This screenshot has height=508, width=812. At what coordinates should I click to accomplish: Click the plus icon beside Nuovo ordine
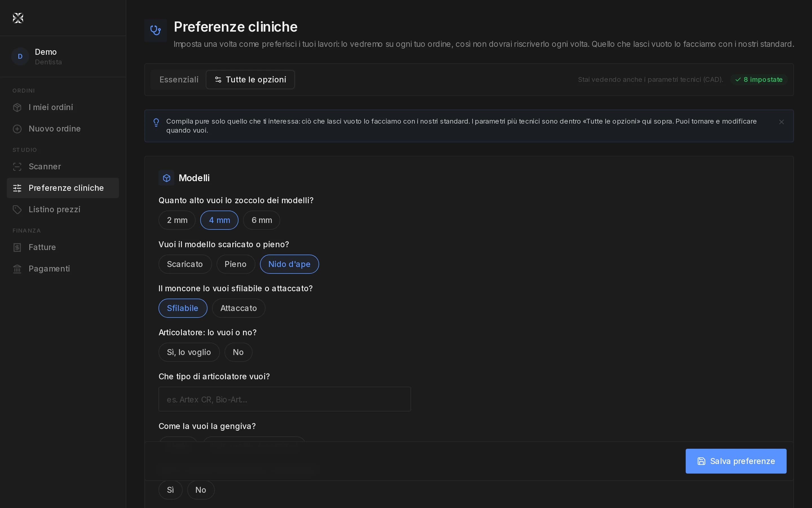(x=17, y=129)
